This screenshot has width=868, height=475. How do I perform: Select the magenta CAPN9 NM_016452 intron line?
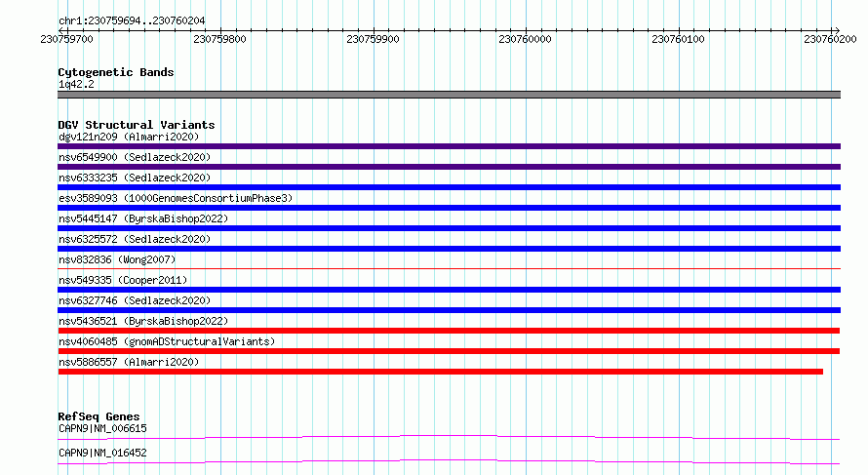click(449, 461)
